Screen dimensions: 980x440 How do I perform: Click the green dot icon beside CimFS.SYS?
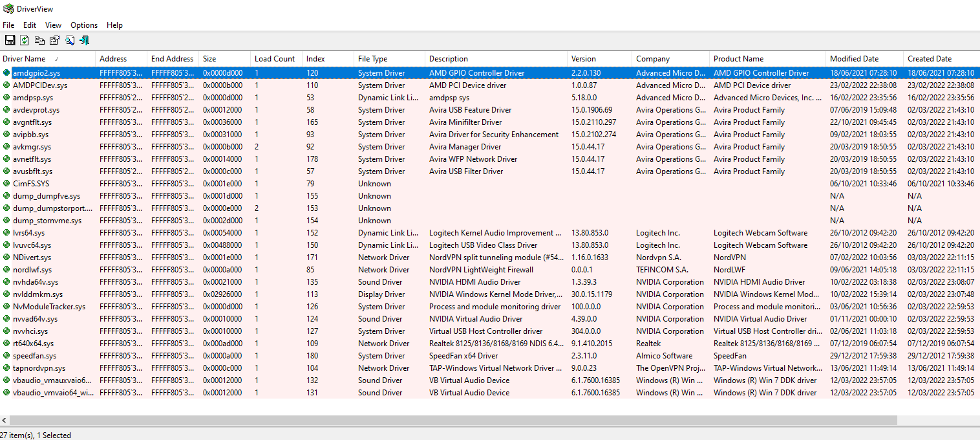click(6, 184)
